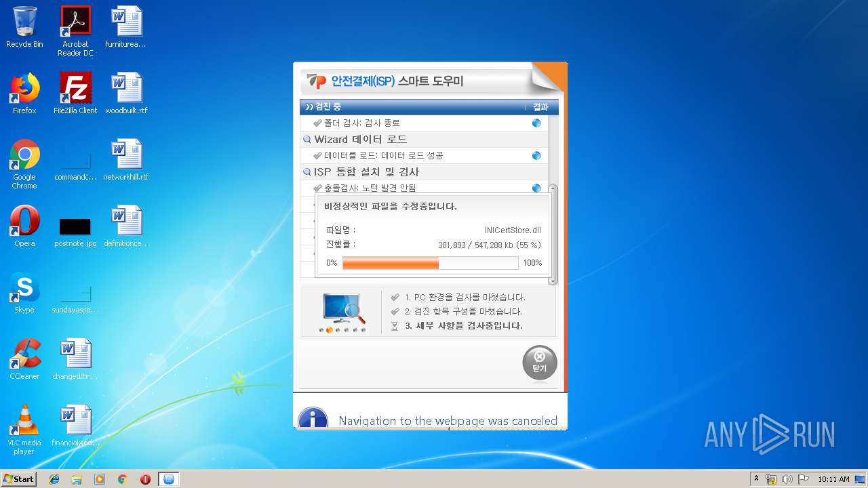The image size is (868, 488).
Task: Click the PC monitor scan illustration
Action: (344, 310)
